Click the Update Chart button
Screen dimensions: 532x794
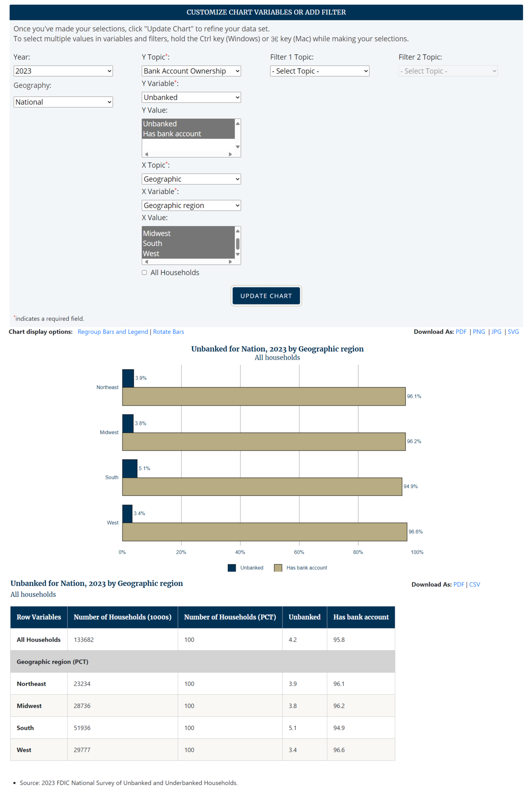pyautogui.click(x=266, y=296)
